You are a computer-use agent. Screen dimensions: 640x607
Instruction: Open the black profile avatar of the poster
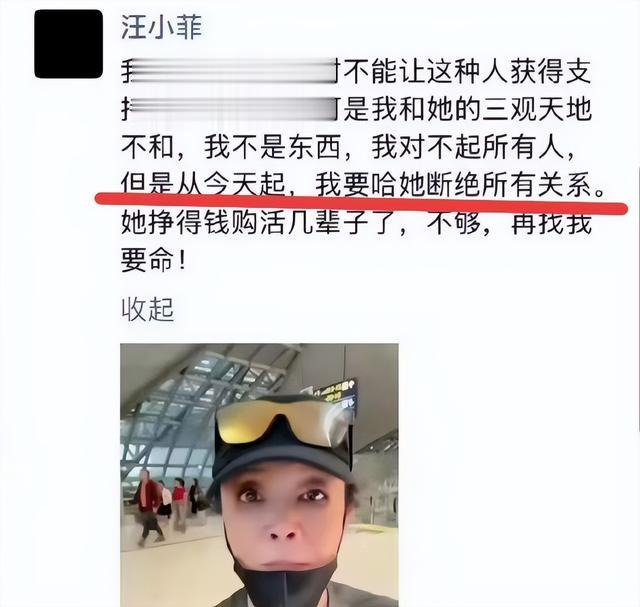click(x=68, y=44)
